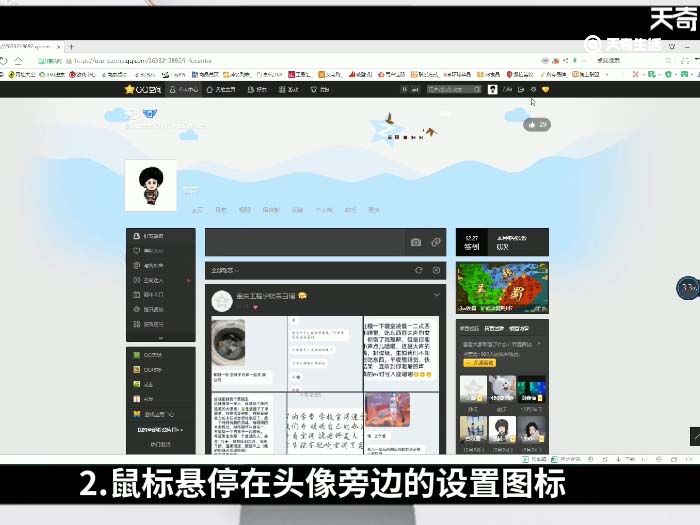This screenshot has width=700, height=525.
Task: Open the settings gear in Qzone top bar
Action: (x=533, y=90)
